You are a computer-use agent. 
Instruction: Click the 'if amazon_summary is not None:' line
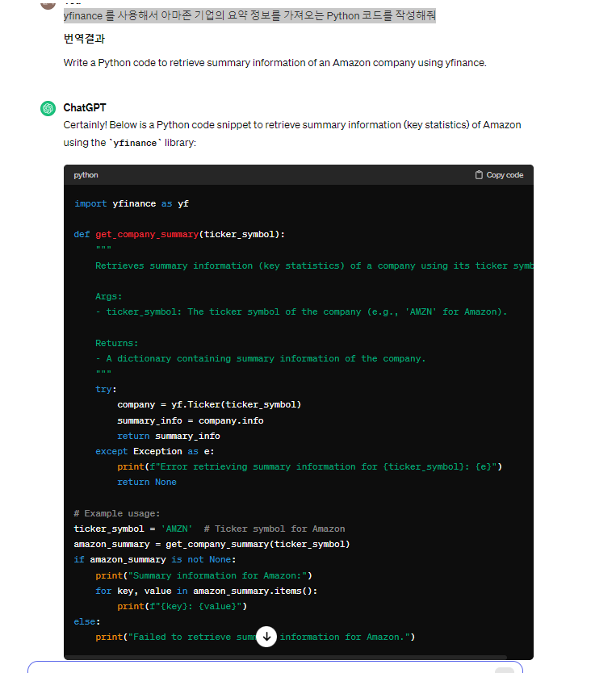(x=155, y=560)
